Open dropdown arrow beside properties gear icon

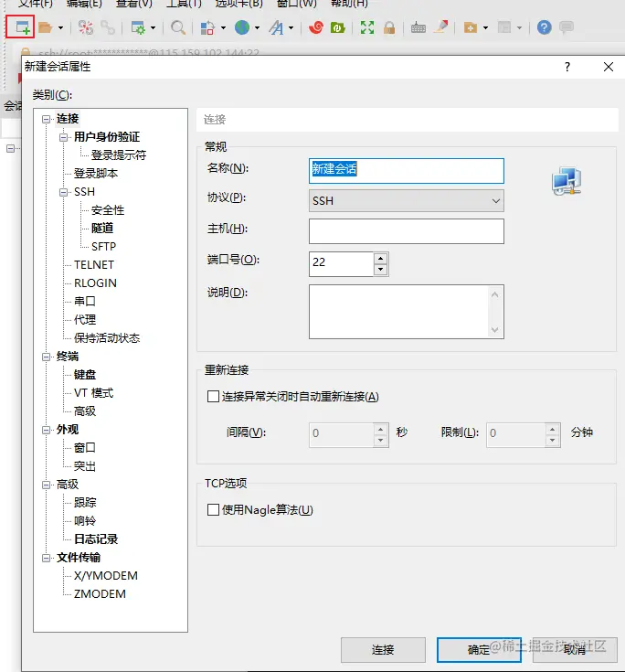click(x=154, y=28)
